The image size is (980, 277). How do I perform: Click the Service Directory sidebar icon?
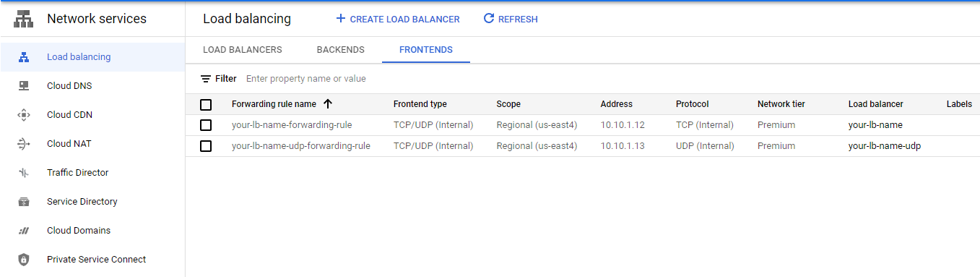[x=24, y=202]
